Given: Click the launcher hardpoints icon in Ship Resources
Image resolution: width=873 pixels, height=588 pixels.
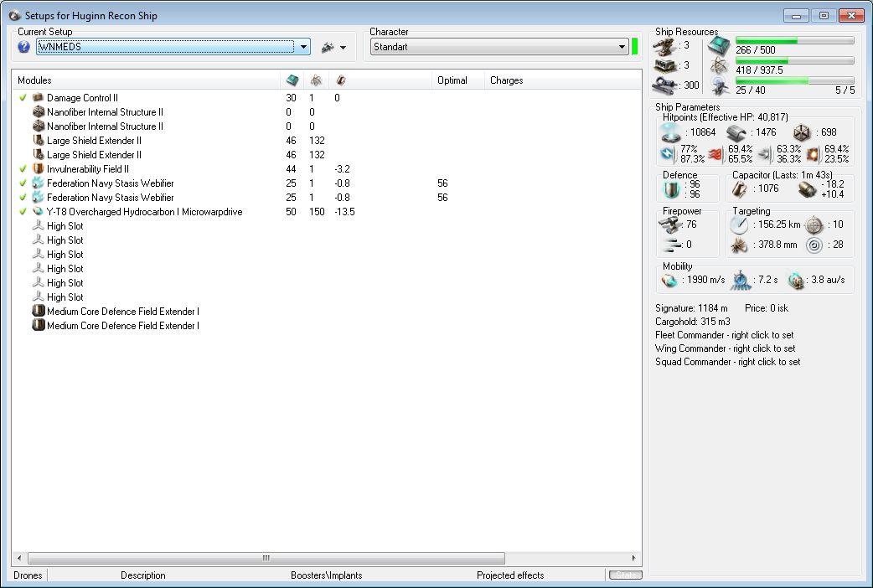Looking at the screenshot, I should point(664,65).
